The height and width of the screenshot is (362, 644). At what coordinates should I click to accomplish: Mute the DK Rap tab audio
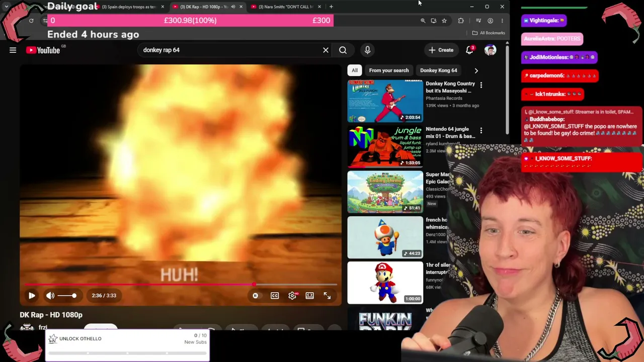point(233,7)
